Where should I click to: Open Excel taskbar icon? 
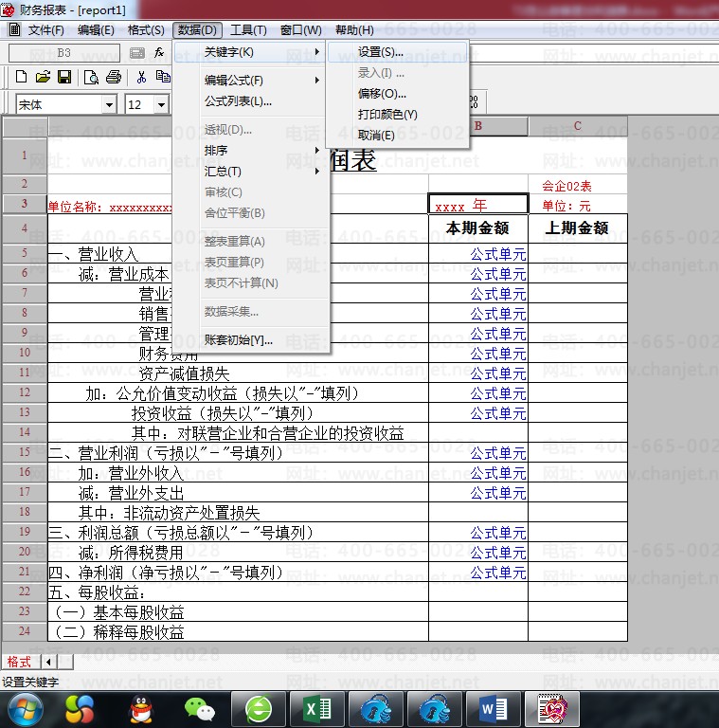pyautogui.click(x=317, y=709)
